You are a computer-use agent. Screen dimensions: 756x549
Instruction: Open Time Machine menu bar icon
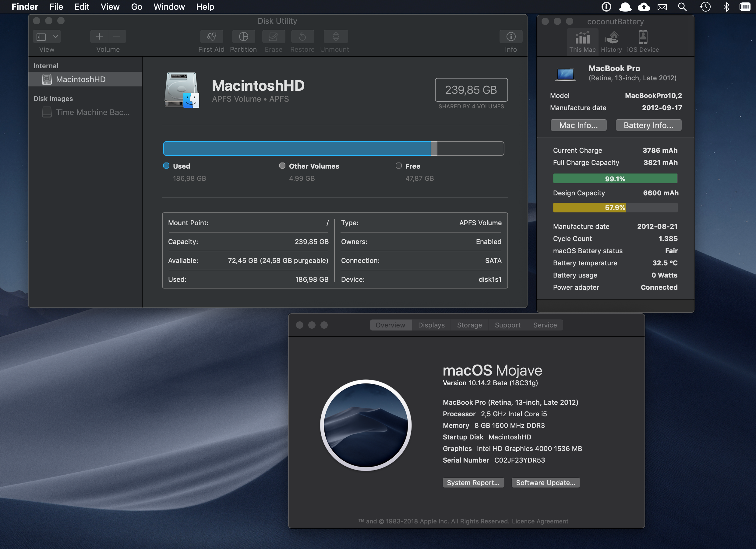(705, 7)
